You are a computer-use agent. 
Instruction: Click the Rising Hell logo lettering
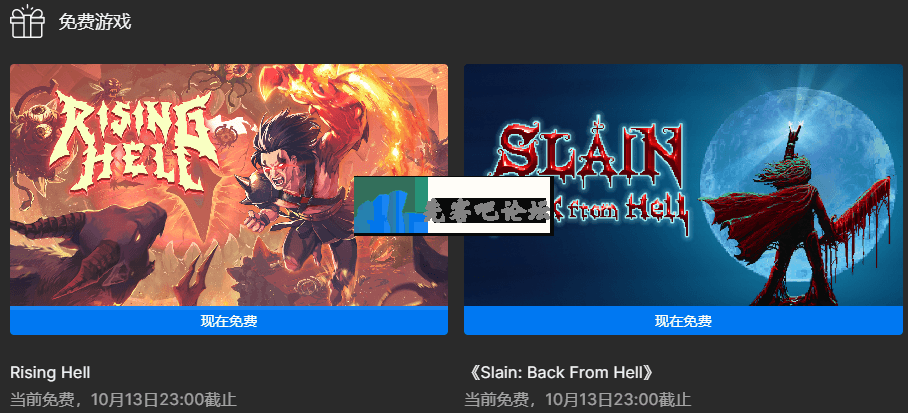[132, 142]
